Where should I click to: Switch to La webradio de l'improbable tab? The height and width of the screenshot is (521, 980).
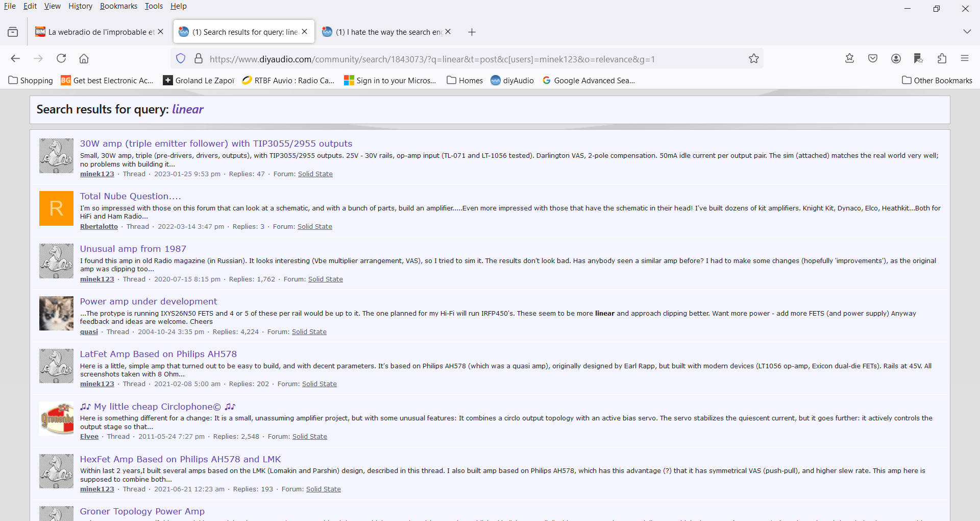point(100,32)
